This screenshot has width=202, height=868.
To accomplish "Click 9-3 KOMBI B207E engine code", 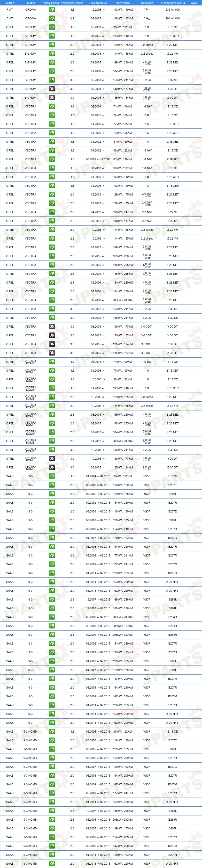I will (173, 740).
